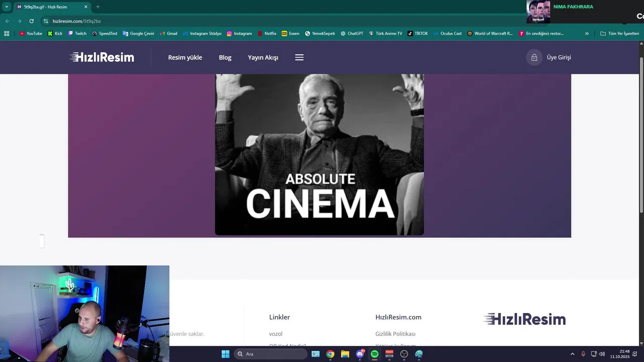This screenshot has height=362, width=644.
Task: Open the Google Çeviri bookmark
Action: tap(138, 33)
